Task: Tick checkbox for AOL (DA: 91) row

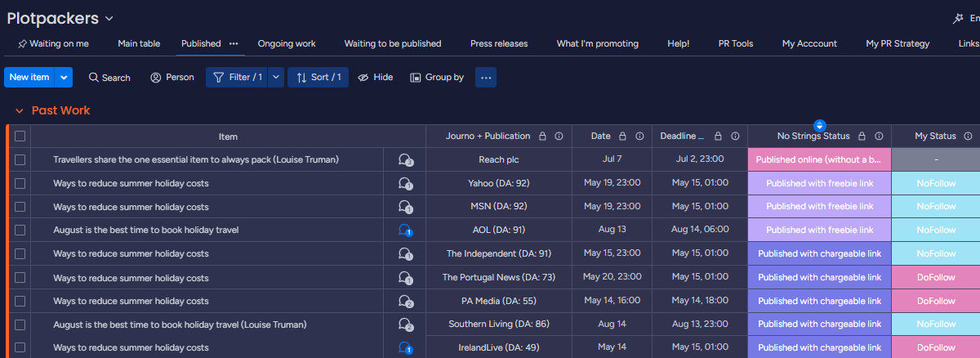Action: pos(20,230)
